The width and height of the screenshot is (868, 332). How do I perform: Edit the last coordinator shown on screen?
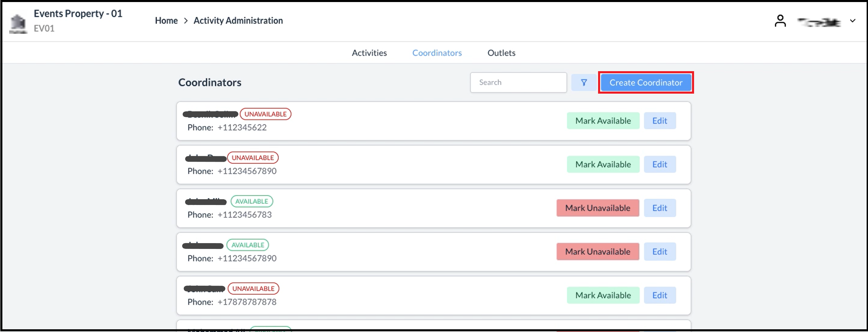click(660, 295)
